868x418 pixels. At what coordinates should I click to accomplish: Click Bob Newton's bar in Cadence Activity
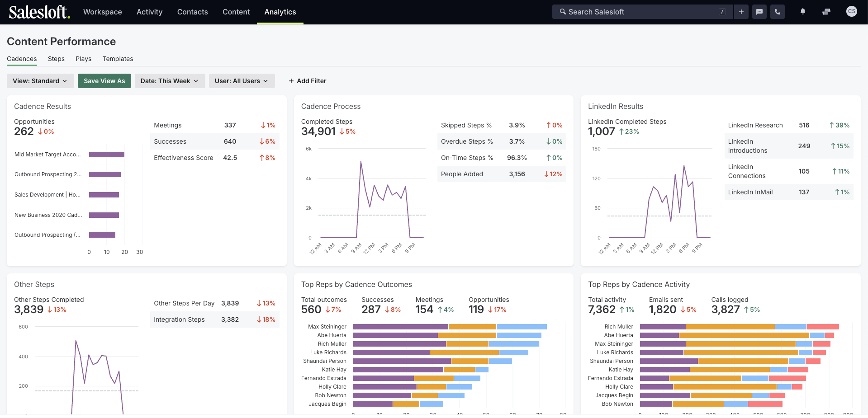711,404
